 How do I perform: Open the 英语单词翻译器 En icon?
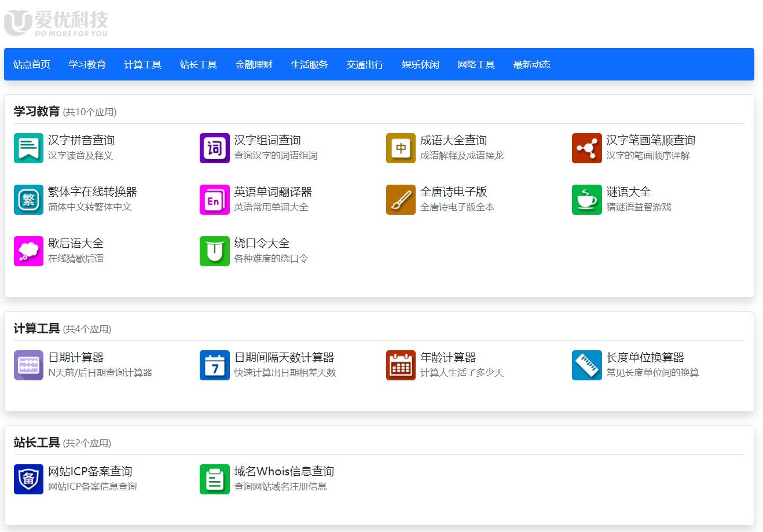215,199
